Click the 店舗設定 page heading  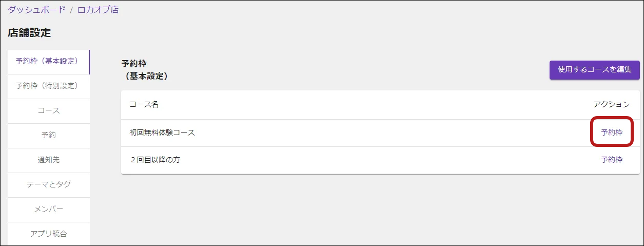29,33
